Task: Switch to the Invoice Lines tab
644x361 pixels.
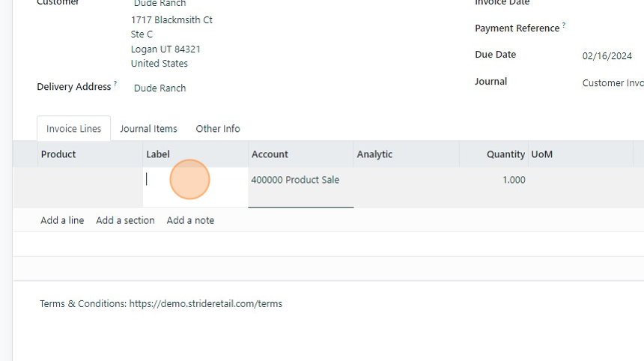Action: [73, 129]
